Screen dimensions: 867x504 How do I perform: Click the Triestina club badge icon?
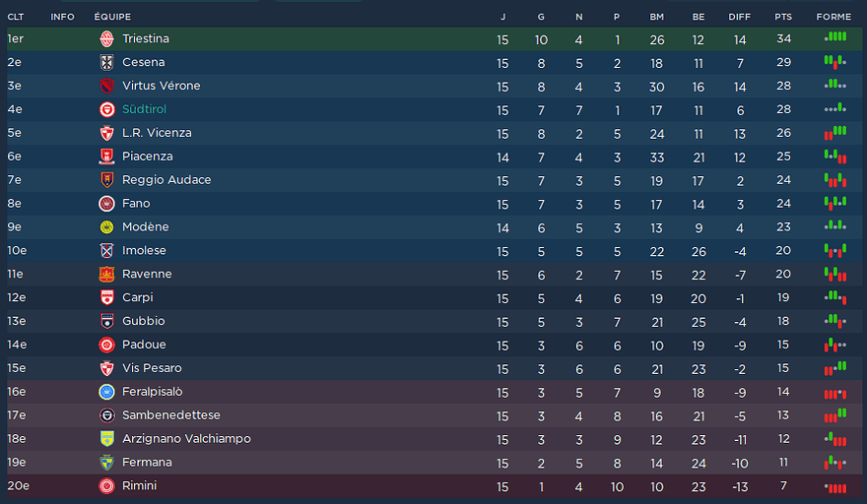(x=106, y=39)
